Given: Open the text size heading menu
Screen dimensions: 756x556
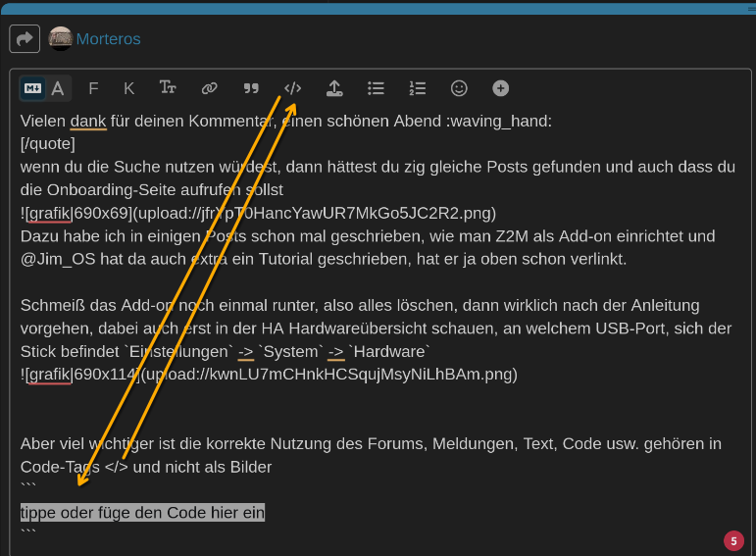Looking at the screenshot, I should [x=168, y=88].
